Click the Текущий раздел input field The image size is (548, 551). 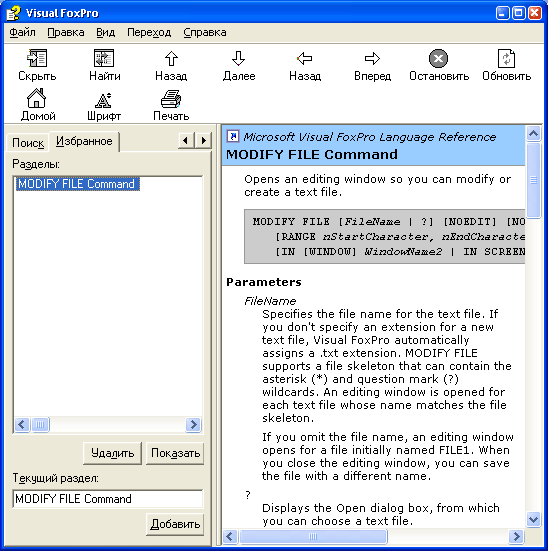point(108,499)
